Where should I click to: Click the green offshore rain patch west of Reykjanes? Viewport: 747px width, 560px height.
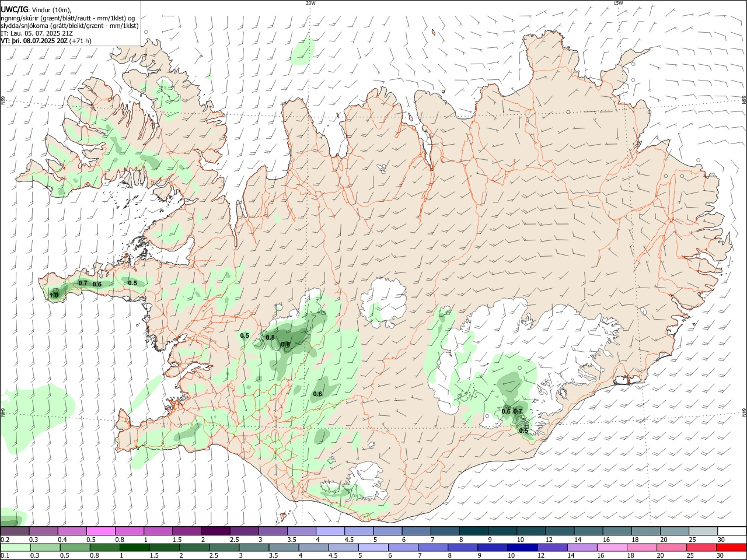38,417
